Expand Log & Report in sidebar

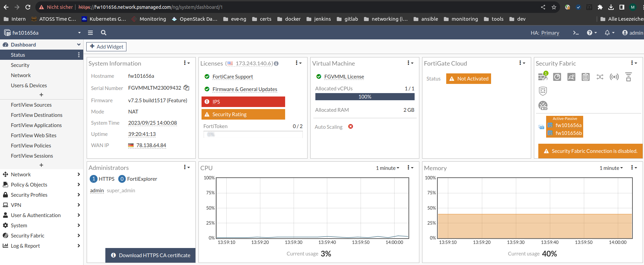pyautogui.click(x=41, y=246)
